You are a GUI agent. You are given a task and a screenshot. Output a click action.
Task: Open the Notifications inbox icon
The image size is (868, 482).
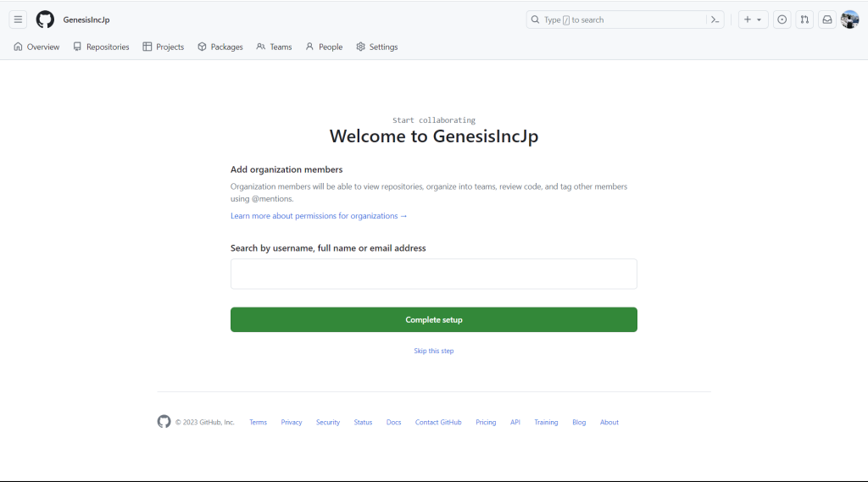(x=826, y=19)
